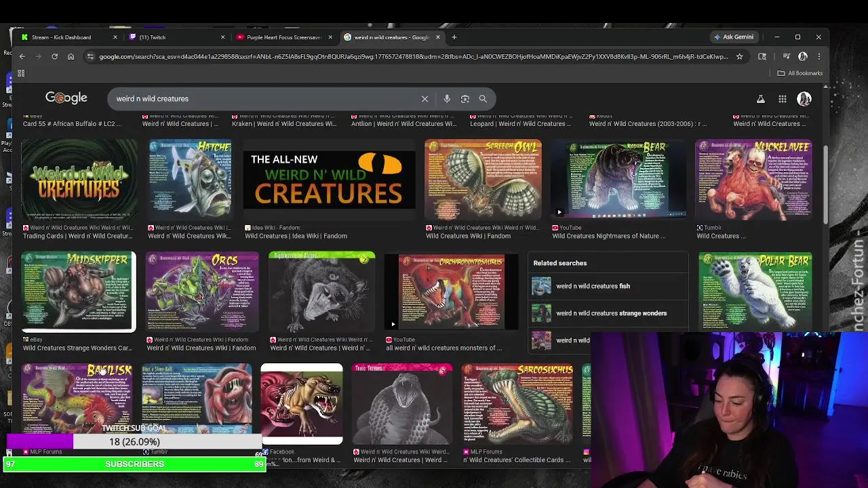
Task: Switch to the (11) Twitch tab
Action: (176, 37)
